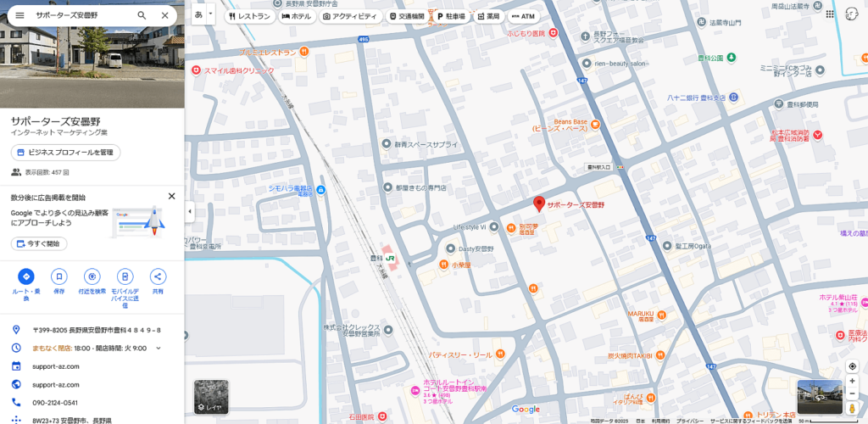Select ブルミエレストラン restaurant marker
This screenshot has width=868, height=424.
[x=303, y=52]
